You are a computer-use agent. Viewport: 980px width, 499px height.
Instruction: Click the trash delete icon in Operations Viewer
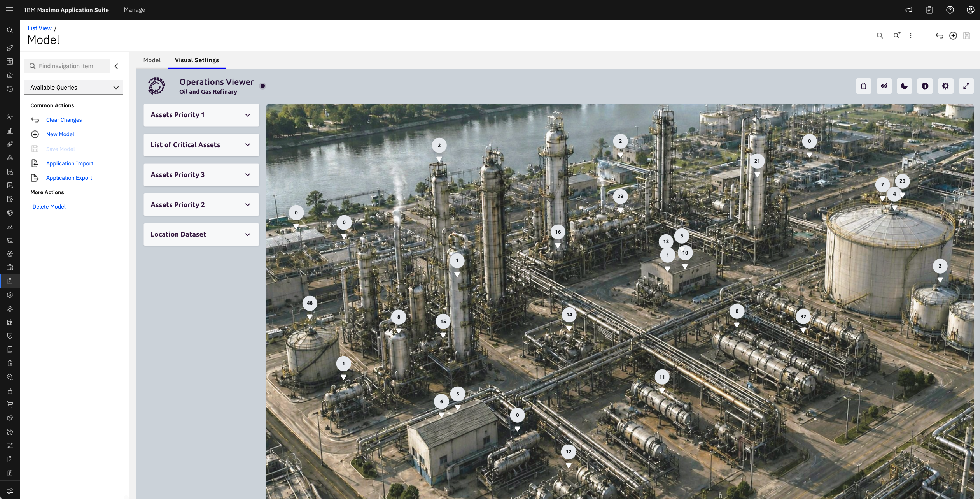864,86
